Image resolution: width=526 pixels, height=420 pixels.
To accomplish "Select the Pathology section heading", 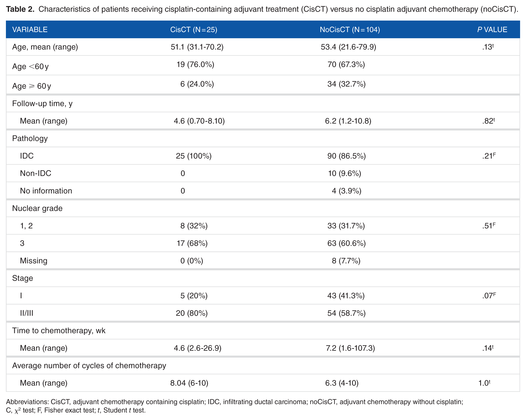I will tap(30, 138).
